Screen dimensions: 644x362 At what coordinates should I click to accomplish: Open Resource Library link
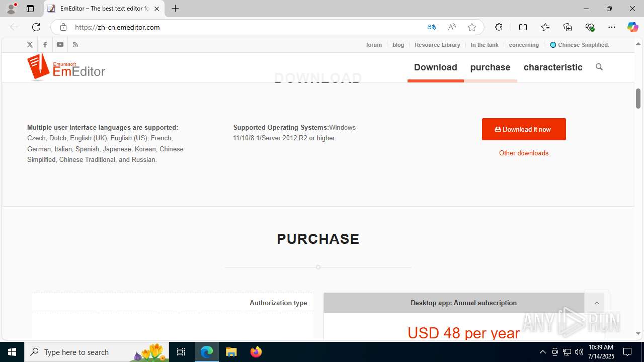point(437,45)
